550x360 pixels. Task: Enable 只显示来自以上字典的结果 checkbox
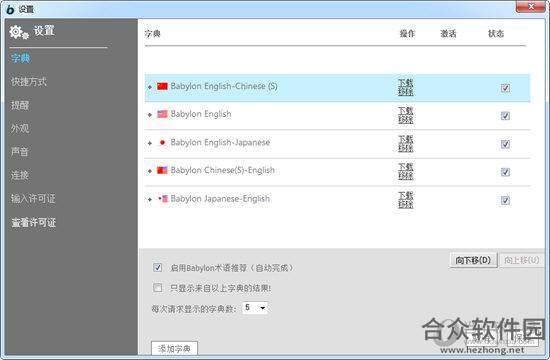coord(157,288)
